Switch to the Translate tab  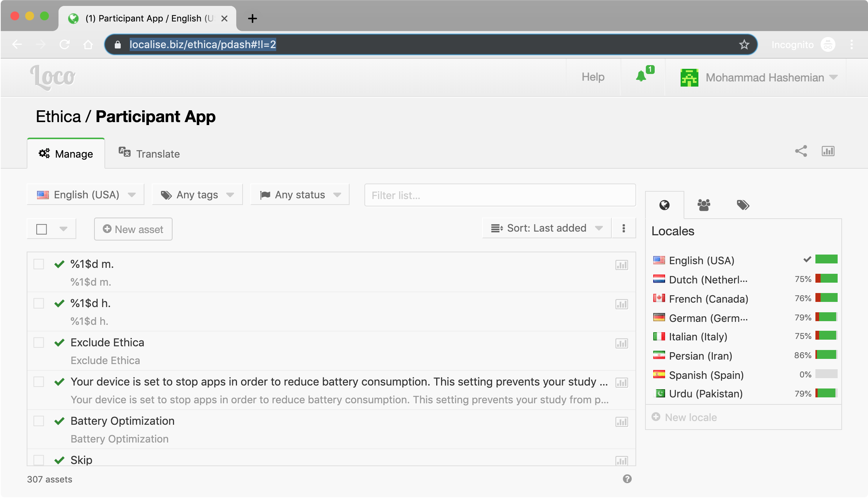click(149, 154)
